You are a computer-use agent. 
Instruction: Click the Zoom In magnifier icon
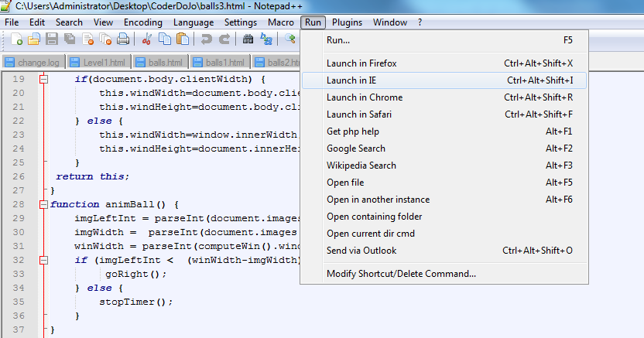coord(290,39)
